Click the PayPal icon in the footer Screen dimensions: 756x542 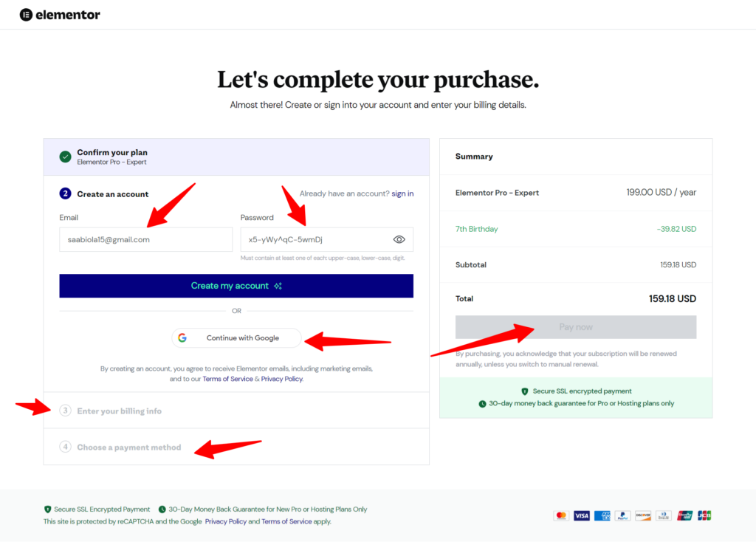pyautogui.click(x=622, y=515)
